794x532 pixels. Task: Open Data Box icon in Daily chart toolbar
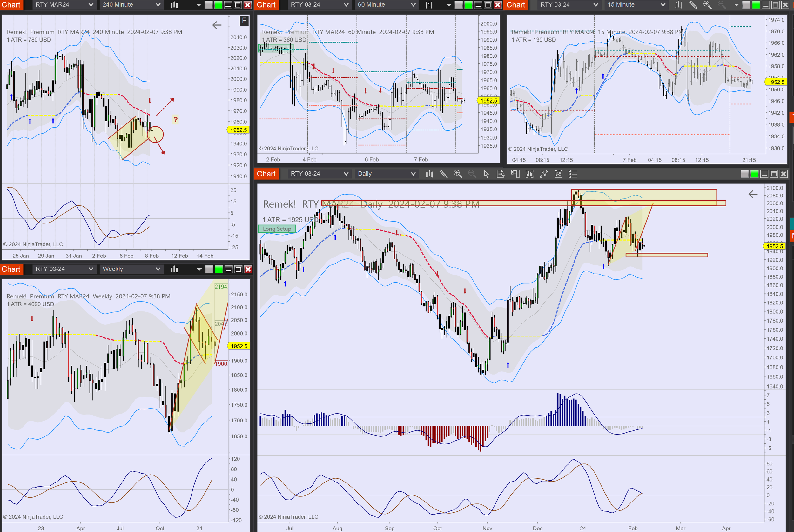(x=501, y=174)
